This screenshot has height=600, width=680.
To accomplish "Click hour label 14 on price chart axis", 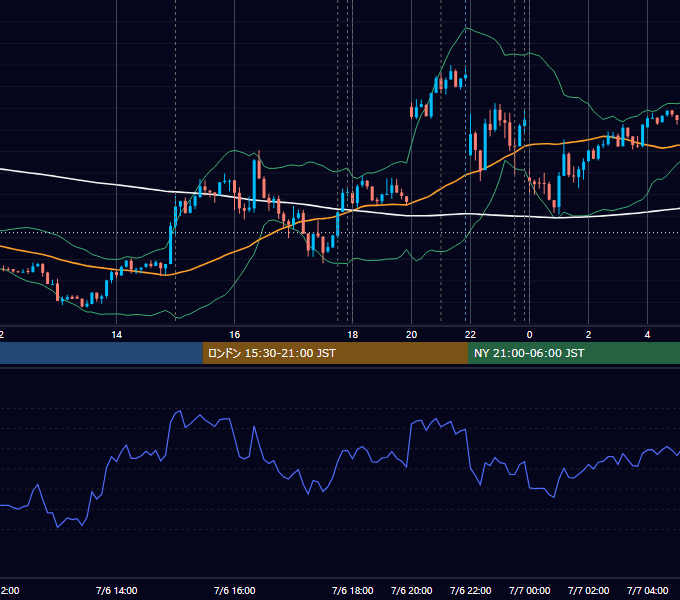I will pyautogui.click(x=117, y=335).
